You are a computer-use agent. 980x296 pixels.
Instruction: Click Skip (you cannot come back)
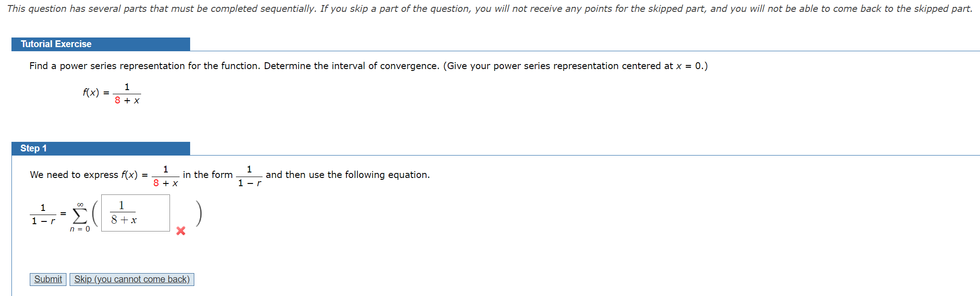click(131, 279)
